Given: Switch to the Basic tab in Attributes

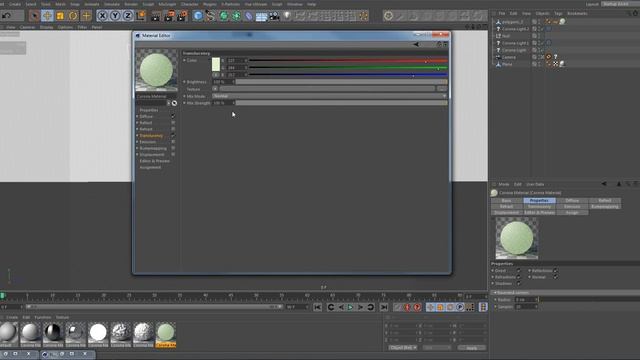Looking at the screenshot, I should pos(507,200).
